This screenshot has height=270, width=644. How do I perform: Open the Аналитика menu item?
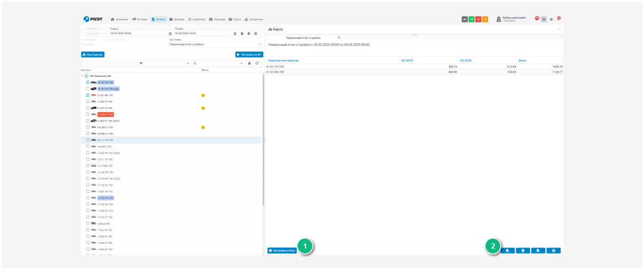(x=197, y=19)
